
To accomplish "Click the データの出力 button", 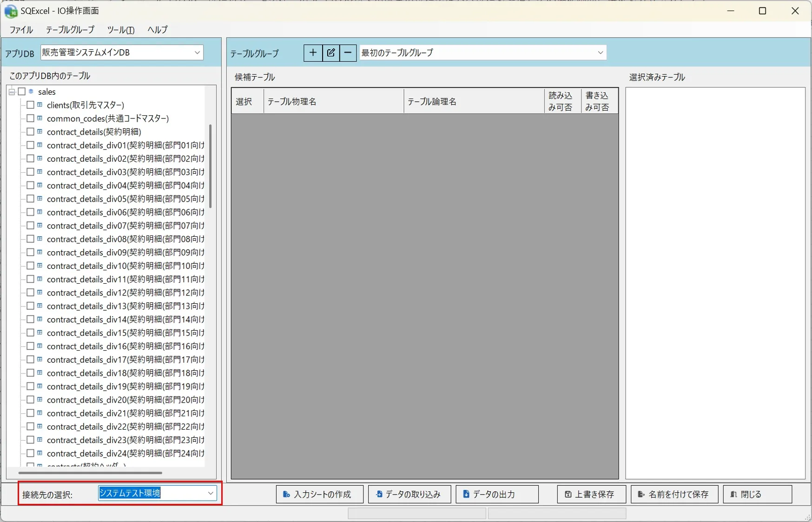I will coord(497,494).
